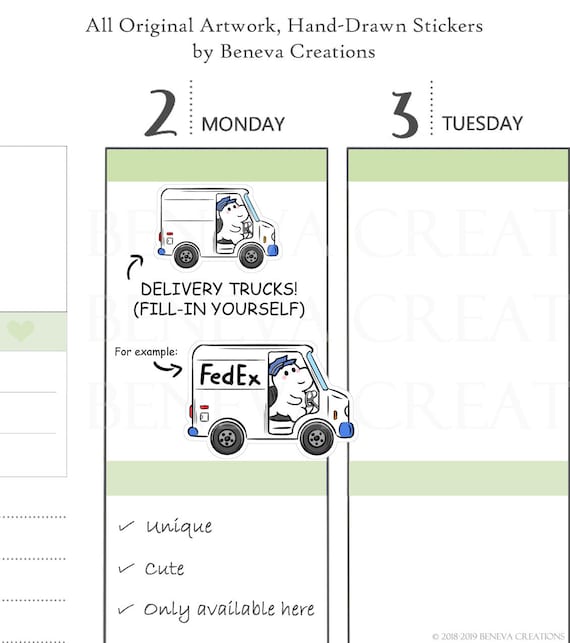Image resolution: width=570 pixels, height=643 pixels.
Task: Click the checkmark beside 'Cute'
Action: point(126,568)
